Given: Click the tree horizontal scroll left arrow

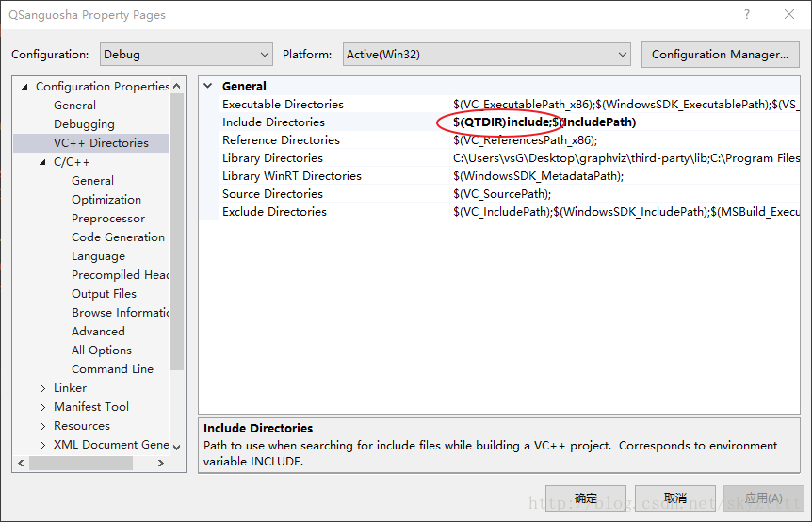Looking at the screenshot, I should (x=21, y=463).
